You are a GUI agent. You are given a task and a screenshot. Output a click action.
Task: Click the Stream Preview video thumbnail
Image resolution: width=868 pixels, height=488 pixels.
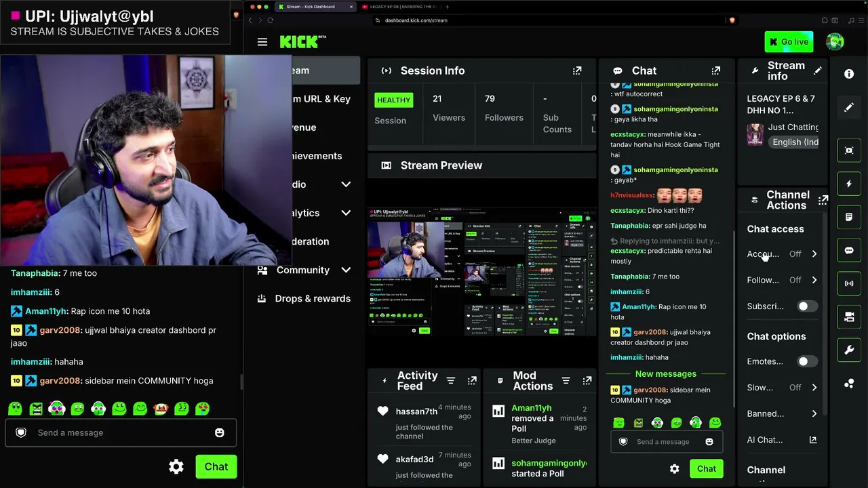click(x=481, y=271)
